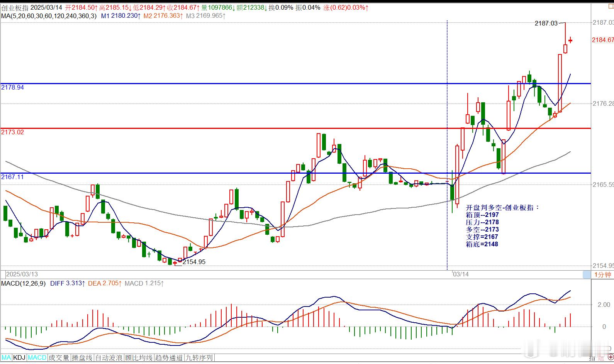The width and height of the screenshot is (614, 364).
Task: Click the MA(5,20,60,30,60,120,240,360,3) parameter label
Action: click(49, 16)
